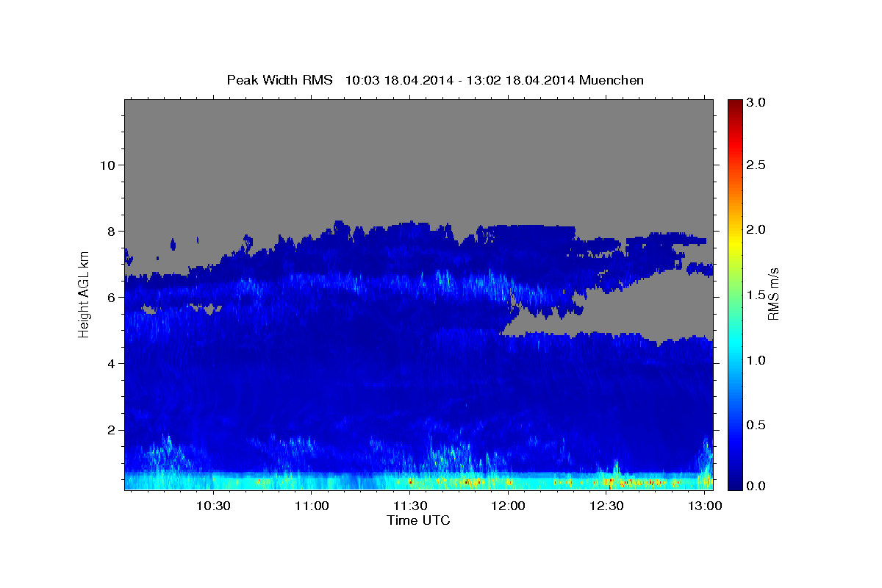Click the colorbar value 2.0

[756, 230]
